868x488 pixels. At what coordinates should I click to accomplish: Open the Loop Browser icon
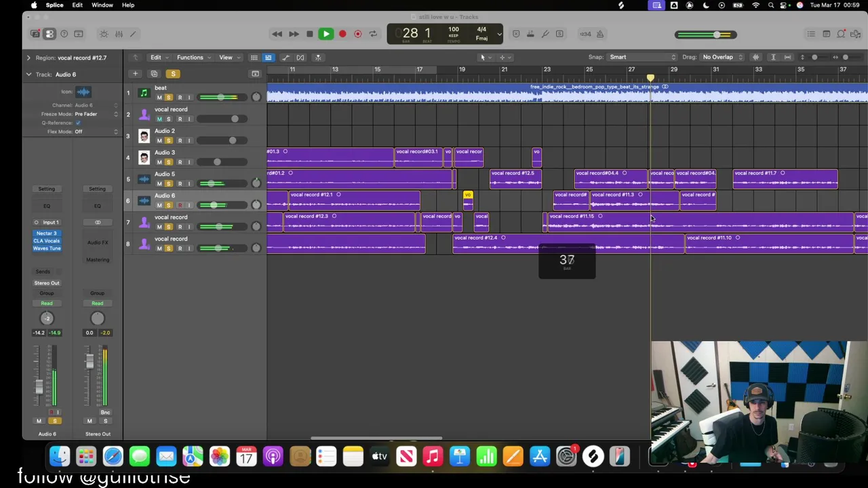click(841, 34)
